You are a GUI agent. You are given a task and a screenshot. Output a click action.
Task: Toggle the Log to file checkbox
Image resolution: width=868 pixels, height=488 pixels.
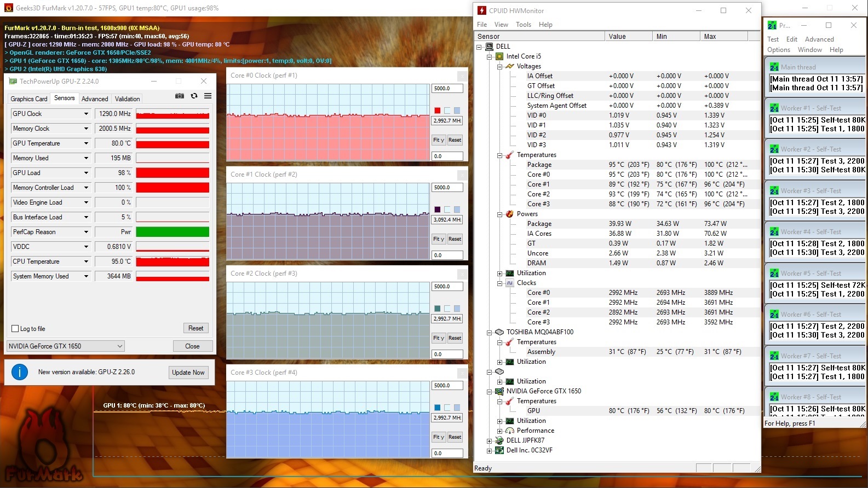pos(15,329)
